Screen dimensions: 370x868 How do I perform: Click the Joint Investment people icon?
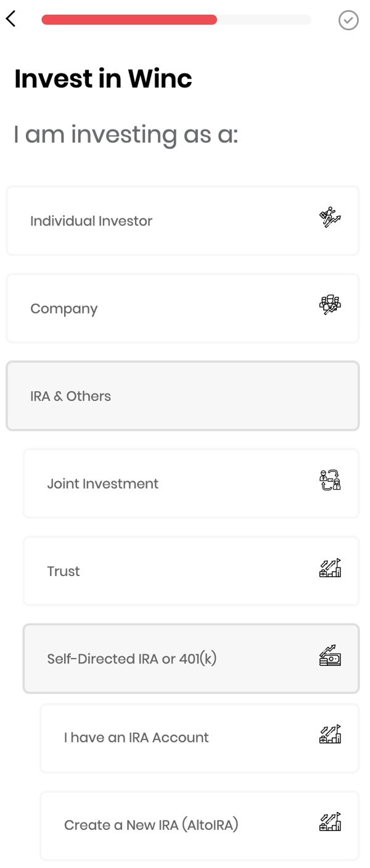[330, 480]
